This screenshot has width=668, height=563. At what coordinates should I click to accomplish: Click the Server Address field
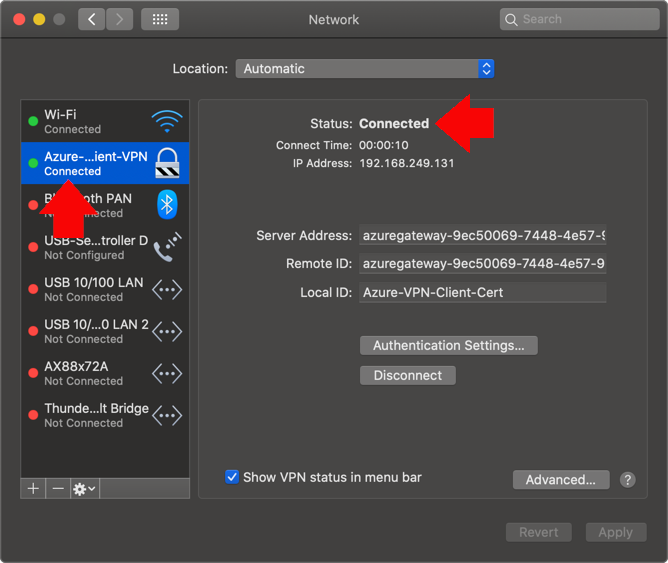click(483, 235)
